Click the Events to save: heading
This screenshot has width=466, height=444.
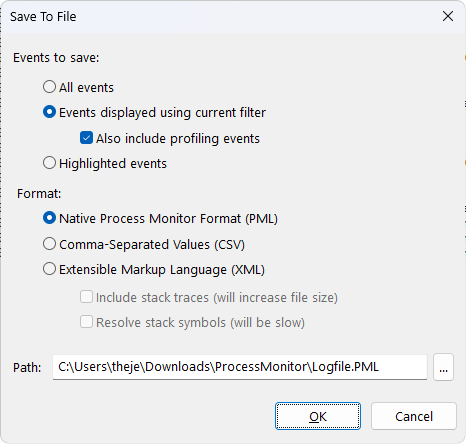[x=56, y=58]
